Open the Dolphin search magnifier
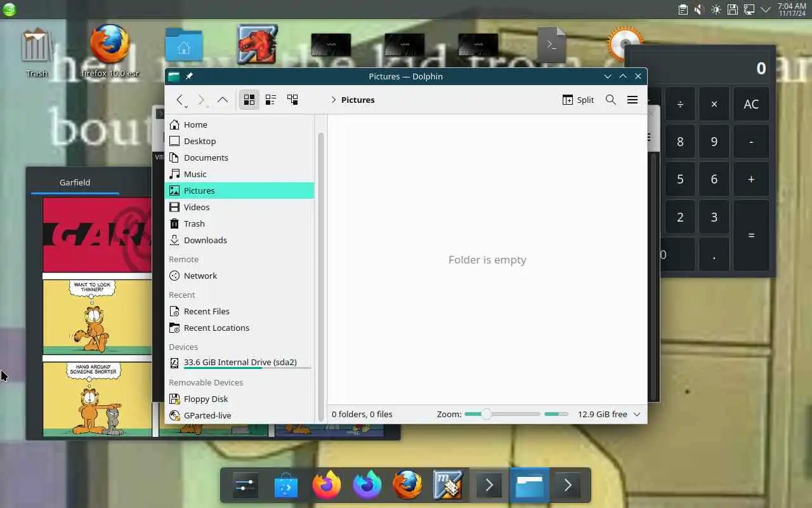The image size is (812, 508). coord(611,100)
